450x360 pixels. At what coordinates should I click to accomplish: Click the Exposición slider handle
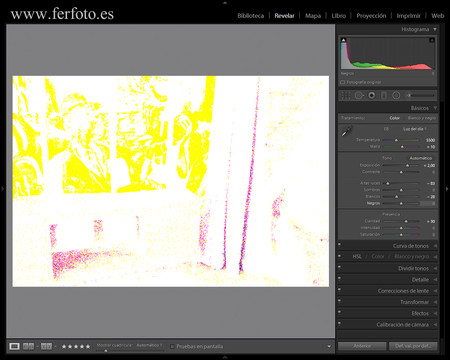pos(407,166)
